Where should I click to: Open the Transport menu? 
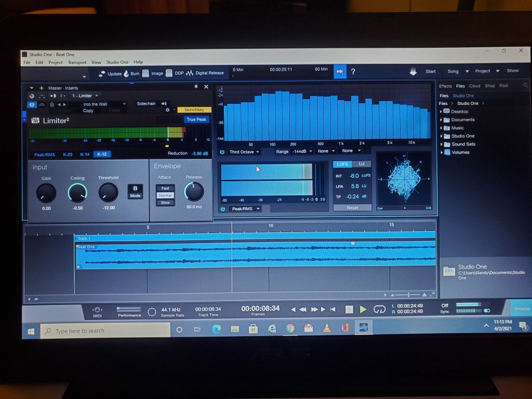tap(77, 62)
